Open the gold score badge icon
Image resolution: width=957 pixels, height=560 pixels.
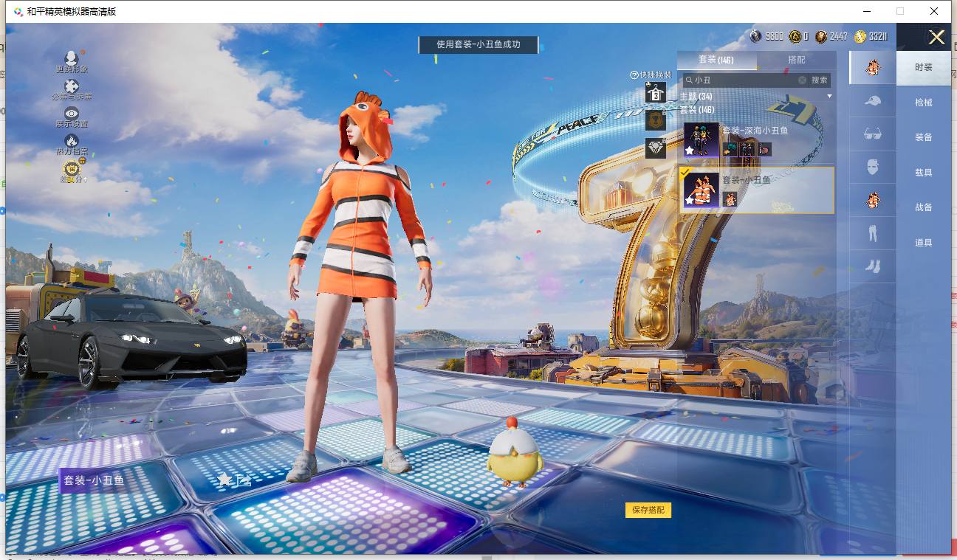(x=72, y=168)
